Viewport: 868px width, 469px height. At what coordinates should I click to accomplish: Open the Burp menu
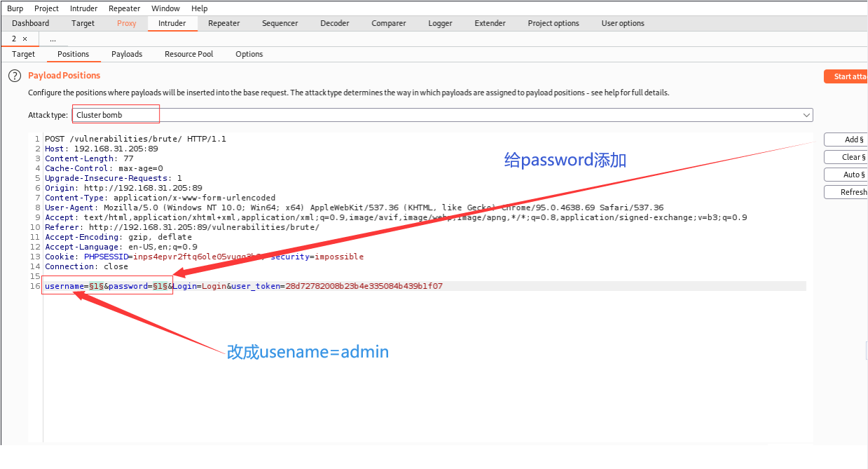[15, 8]
